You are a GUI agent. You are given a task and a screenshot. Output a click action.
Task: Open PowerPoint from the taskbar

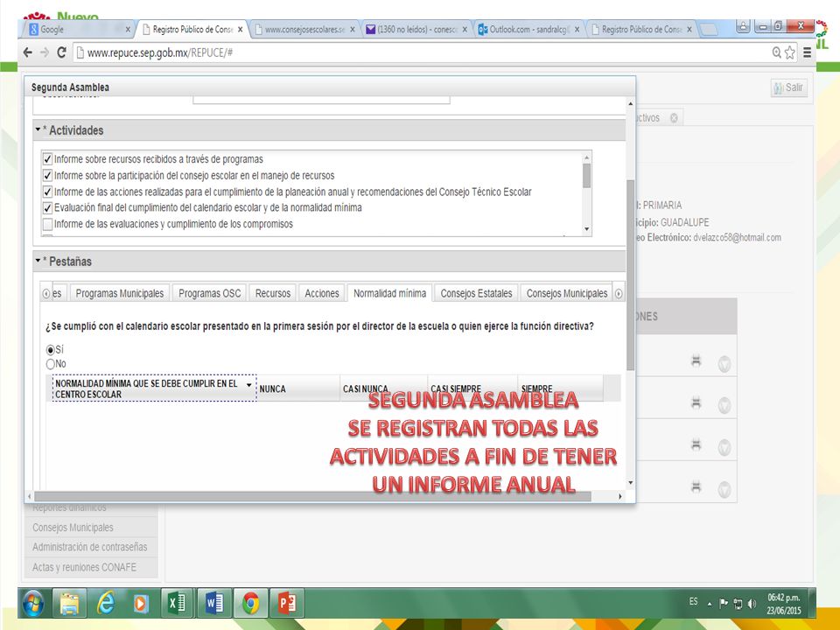click(287, 604)
